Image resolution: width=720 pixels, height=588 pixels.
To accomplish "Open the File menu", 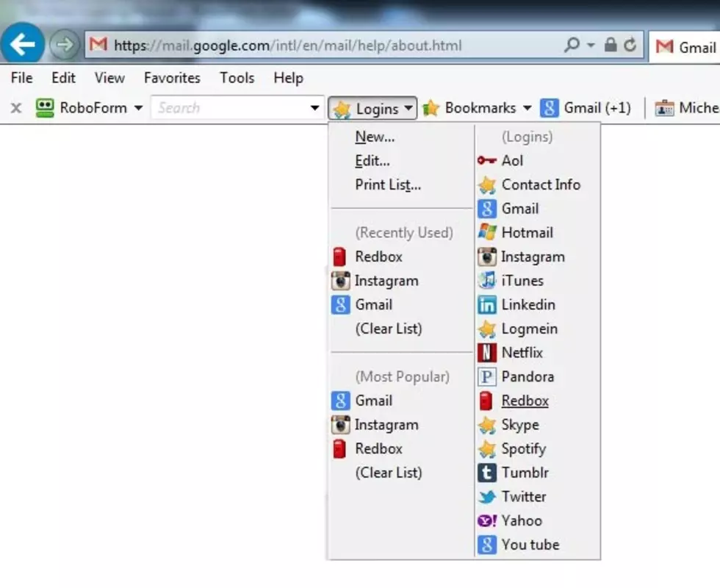I will pos(21,78).
